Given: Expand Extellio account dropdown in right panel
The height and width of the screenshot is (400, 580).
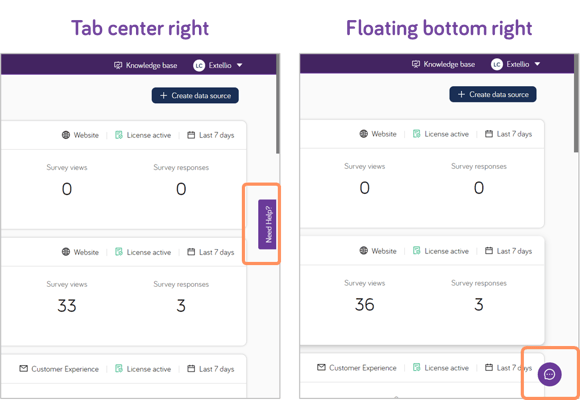Looking at the screenshot, I should click(523, 64).
